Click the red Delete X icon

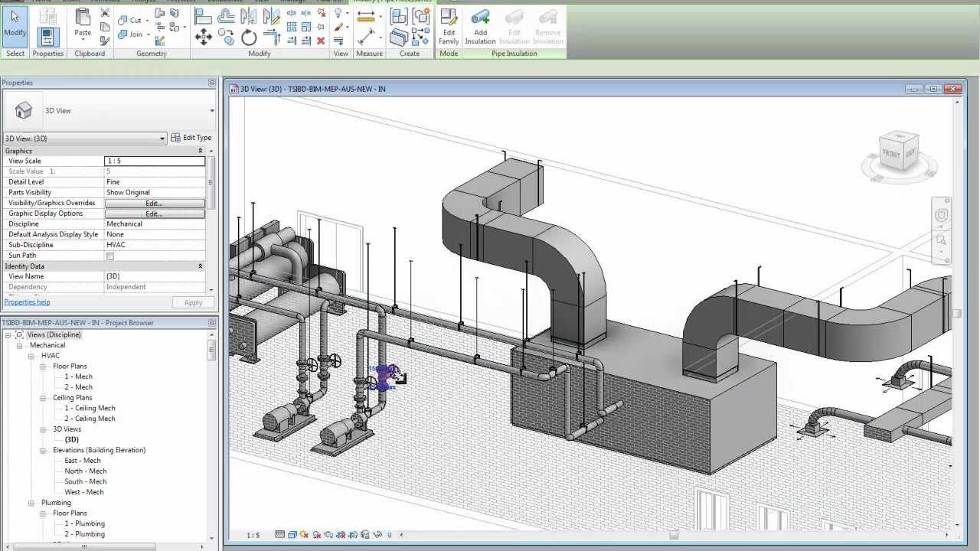click(x=321, y=41)
